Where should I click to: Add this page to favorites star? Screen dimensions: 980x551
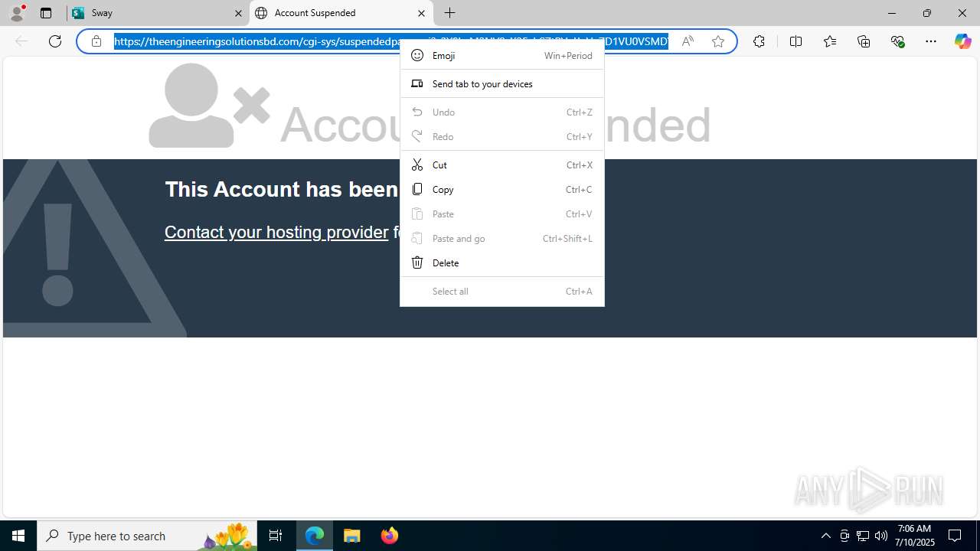718,41
